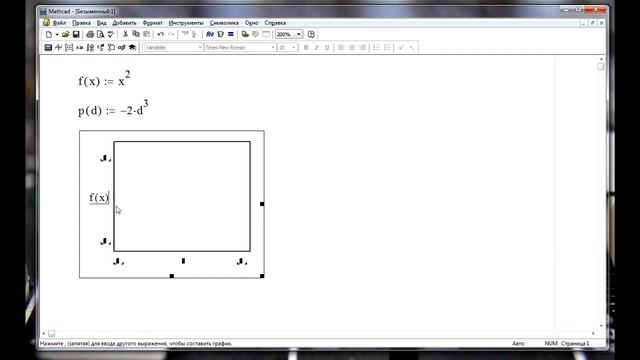Undo the last action
This screenshot has width=640, height=360.
point(160,34)
